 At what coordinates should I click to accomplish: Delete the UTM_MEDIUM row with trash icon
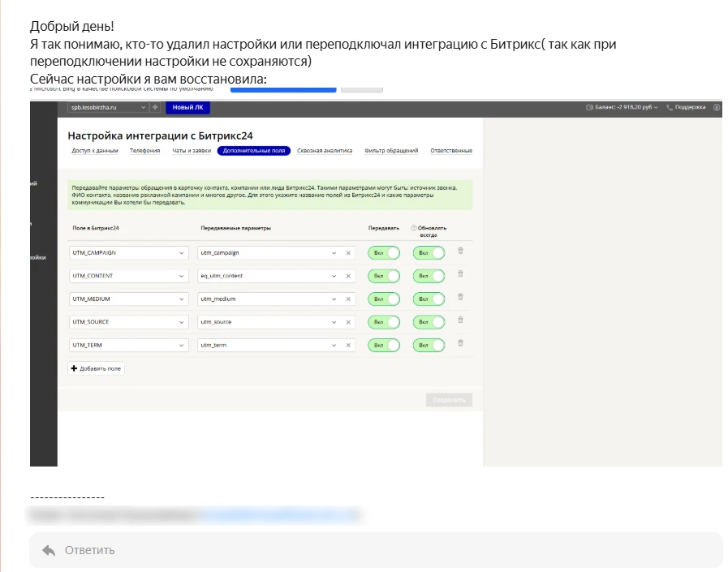tap(460, 297)
